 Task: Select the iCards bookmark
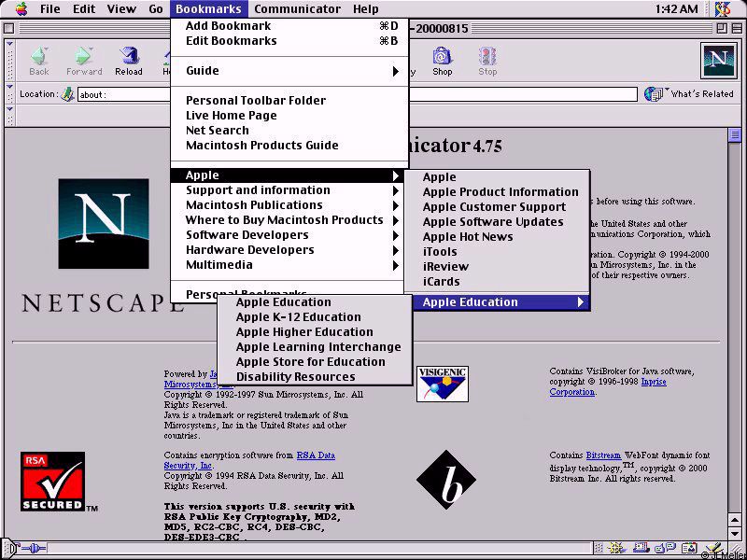pyautogui.click(x=498, y=282)
